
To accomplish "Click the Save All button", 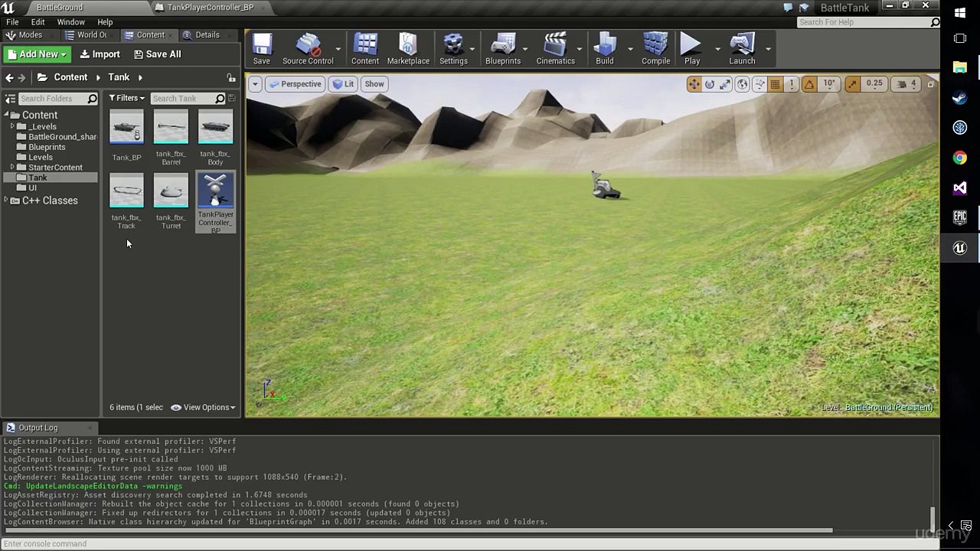I will tap(158, 54).
